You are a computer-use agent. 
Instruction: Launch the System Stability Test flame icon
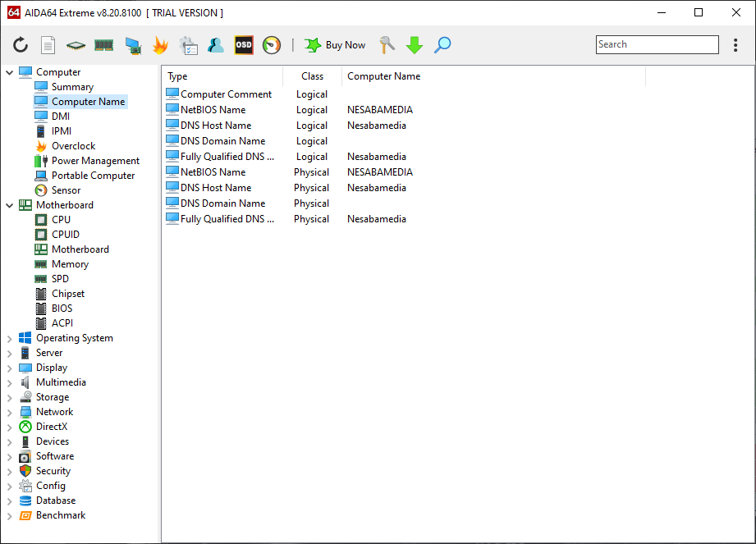(160, 45)
